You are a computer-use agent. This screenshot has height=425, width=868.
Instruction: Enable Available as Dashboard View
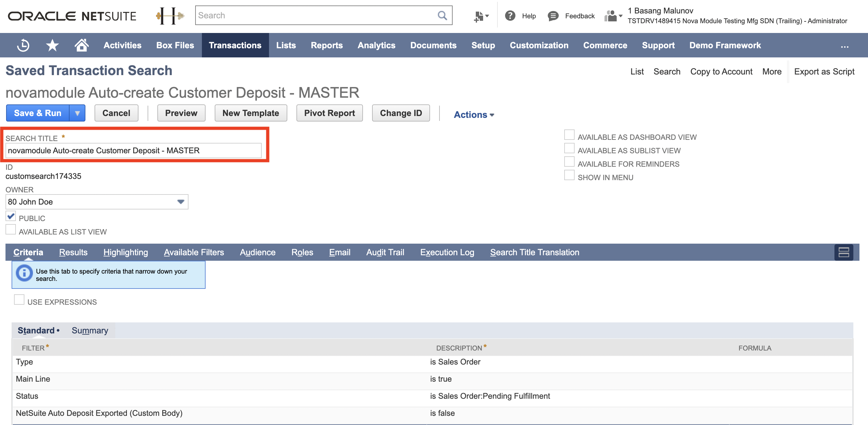tap(569, 135)
